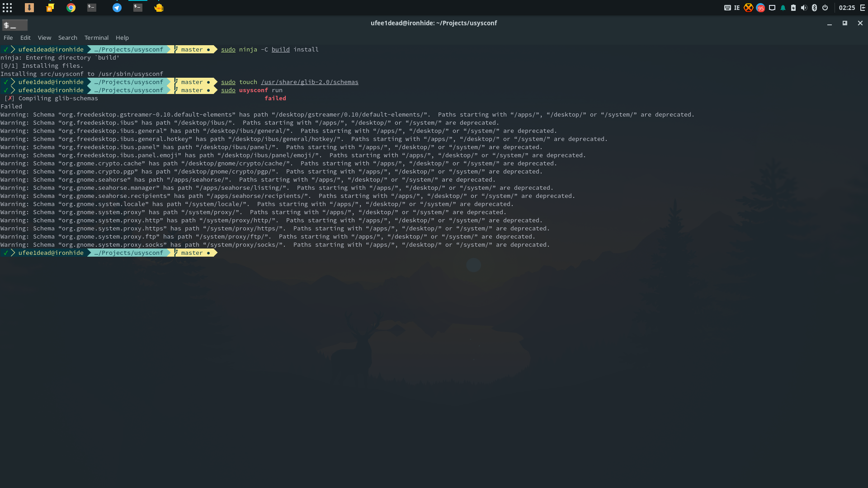Open the Terminal menu
868x488 pixels.
(x=96, y=38)
